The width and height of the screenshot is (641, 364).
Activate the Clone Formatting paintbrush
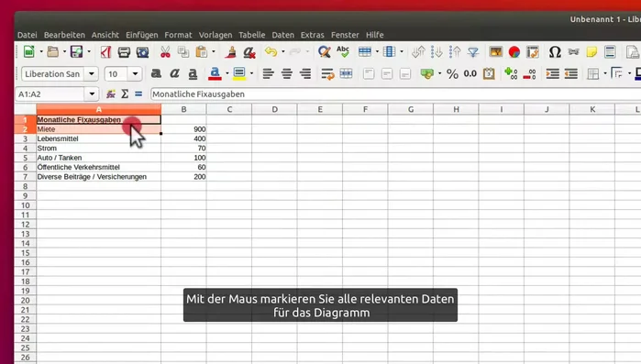coord(231,52)
